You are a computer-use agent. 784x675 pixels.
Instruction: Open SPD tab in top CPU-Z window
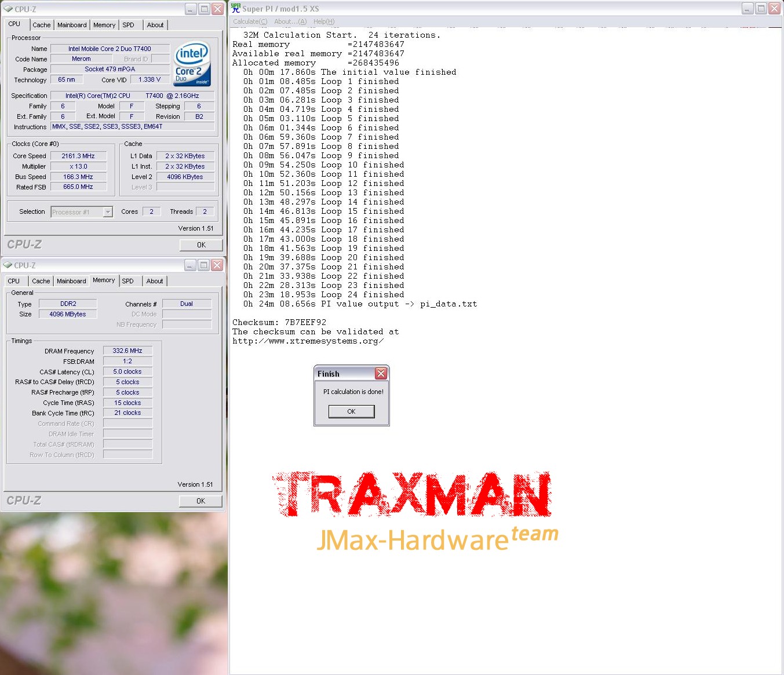tap(128, 25)
